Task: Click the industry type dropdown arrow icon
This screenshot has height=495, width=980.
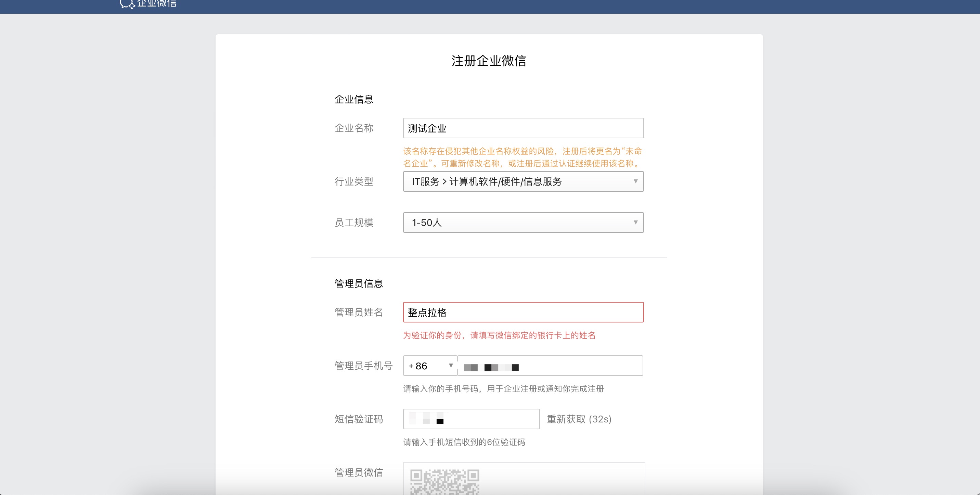Action: [635, 182]
